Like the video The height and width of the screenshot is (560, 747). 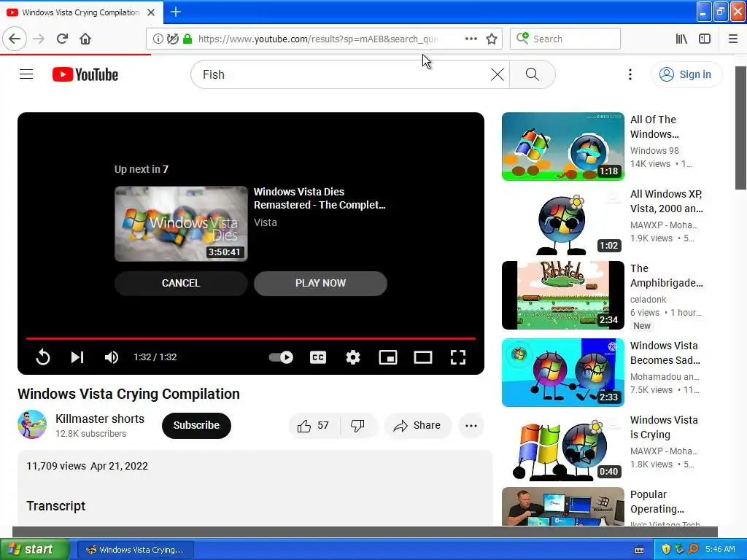coord(314,425)
